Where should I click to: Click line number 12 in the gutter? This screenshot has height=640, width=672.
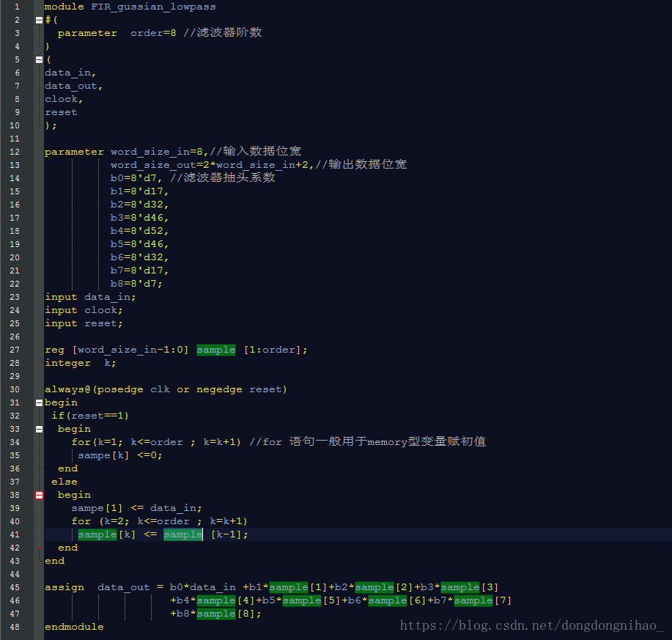click(15, 152)
